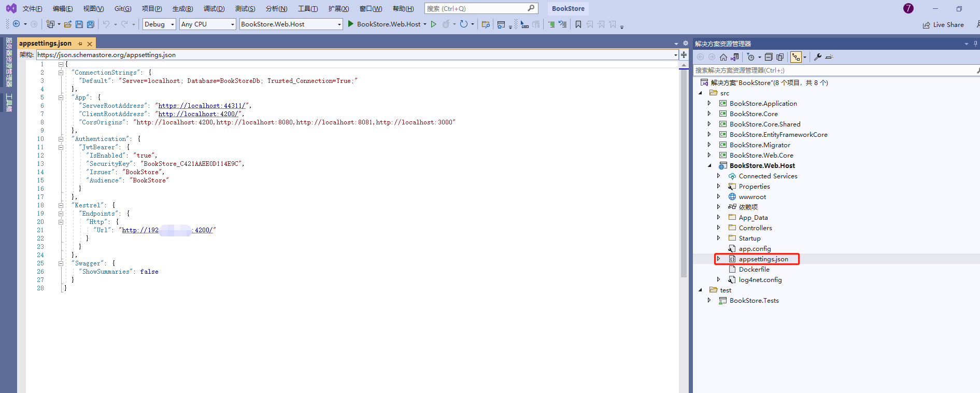Open the 编辑(E) menu
980x393 pixels.
(x=63, y=8)
